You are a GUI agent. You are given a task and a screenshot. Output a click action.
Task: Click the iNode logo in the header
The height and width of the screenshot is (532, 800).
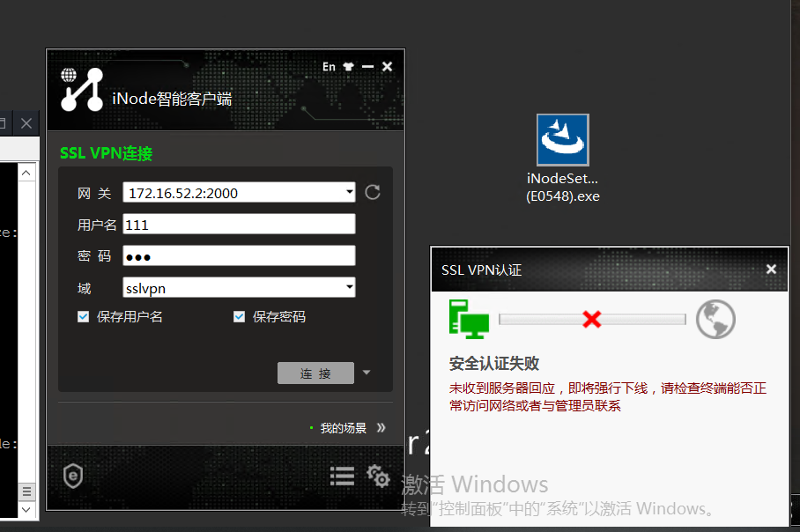(82, 89)
